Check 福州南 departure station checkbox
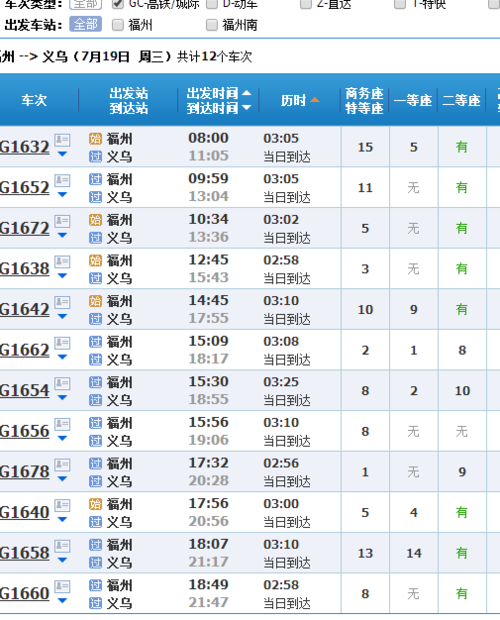 pos(212,25)
